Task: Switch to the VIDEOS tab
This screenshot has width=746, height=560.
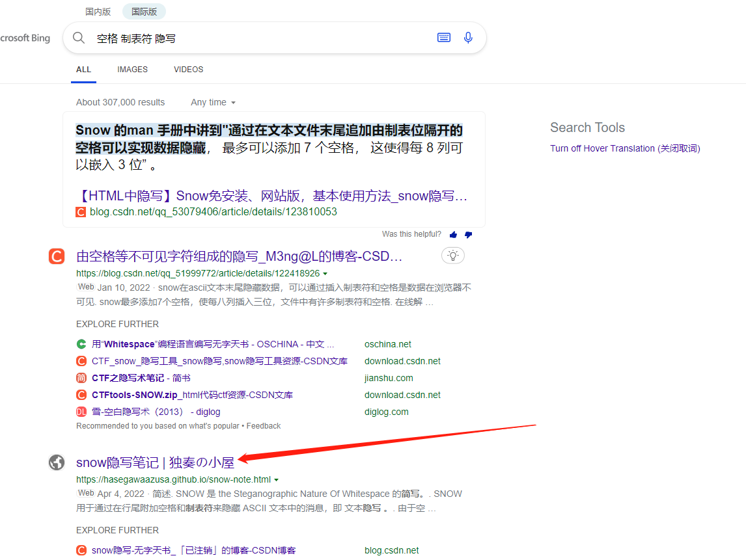Action: (x=188, y=70)
